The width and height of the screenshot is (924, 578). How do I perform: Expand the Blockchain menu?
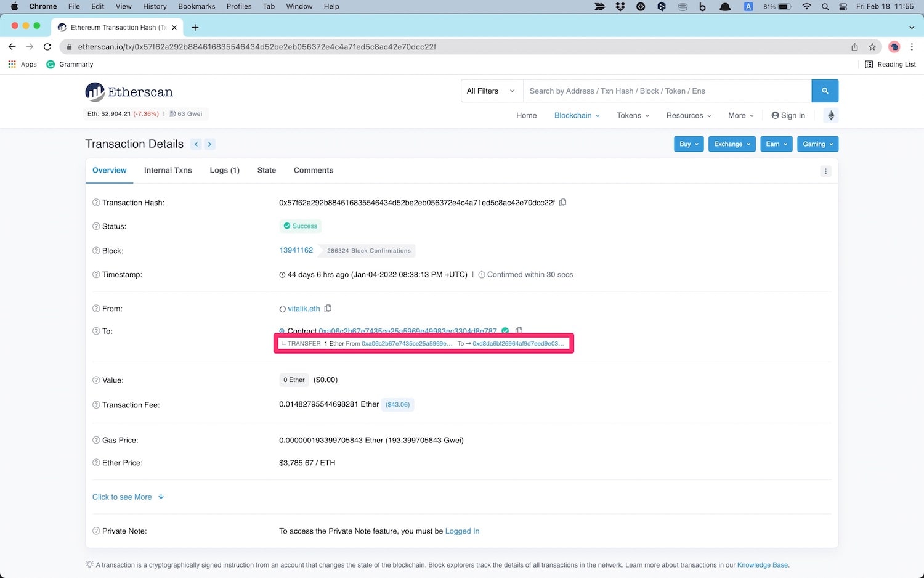coord(577,115)
